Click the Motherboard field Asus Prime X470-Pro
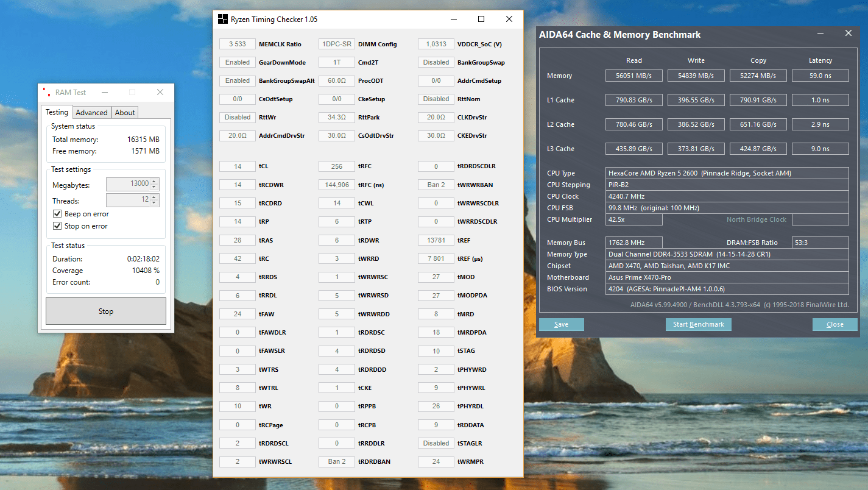868x490 pixels. (x=727, y=277)
